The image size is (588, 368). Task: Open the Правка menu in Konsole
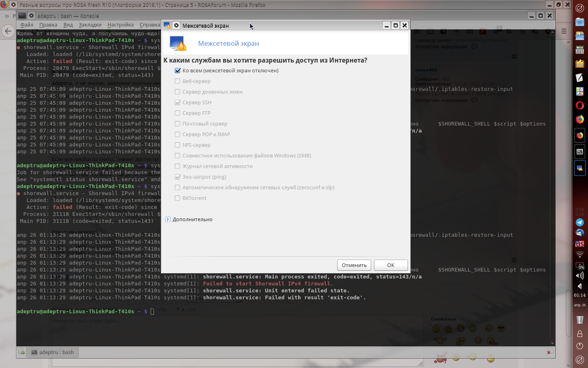tap(48, 25)
